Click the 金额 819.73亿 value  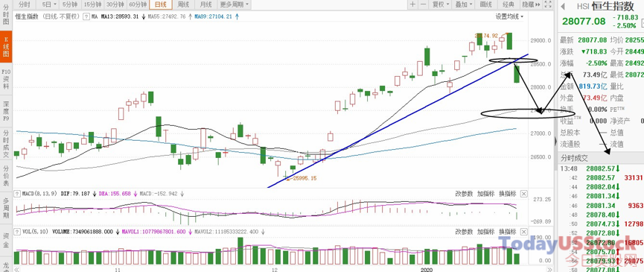tap(592, 86)
